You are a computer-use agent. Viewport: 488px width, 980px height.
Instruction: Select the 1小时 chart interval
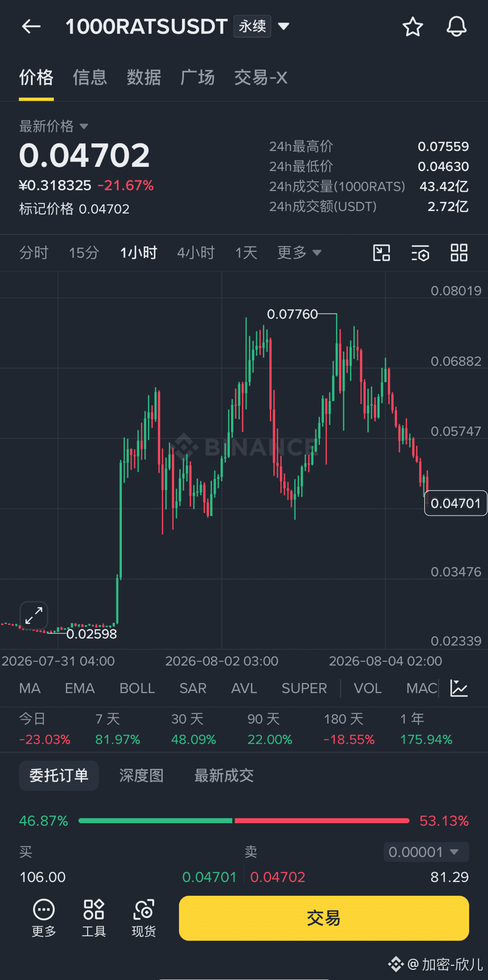click(139, 253)
